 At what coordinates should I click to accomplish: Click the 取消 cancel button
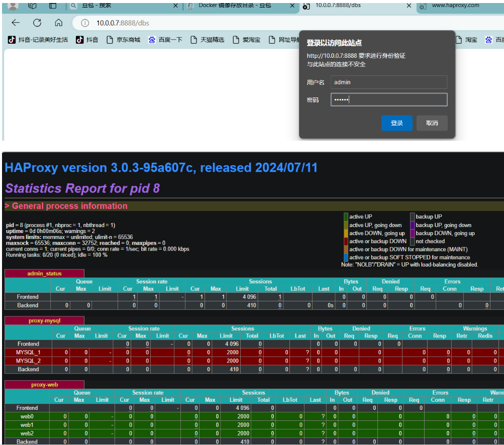click(432, 123)
